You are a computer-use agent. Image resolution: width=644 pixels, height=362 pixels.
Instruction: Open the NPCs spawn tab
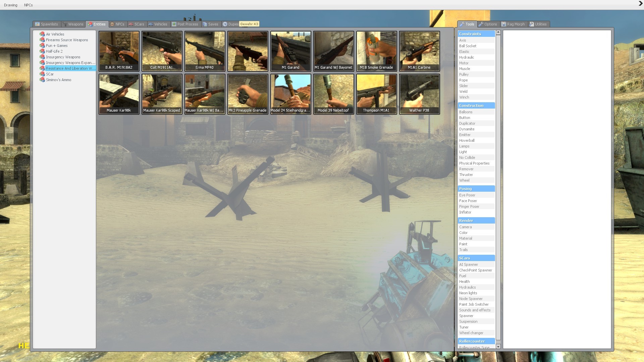tap(117, 24)
